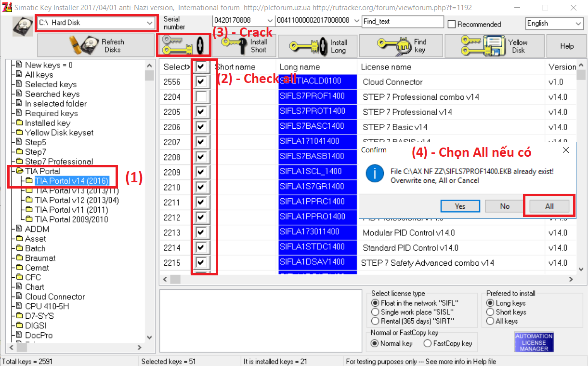Toggle checkbox for key row 2215

201,262
